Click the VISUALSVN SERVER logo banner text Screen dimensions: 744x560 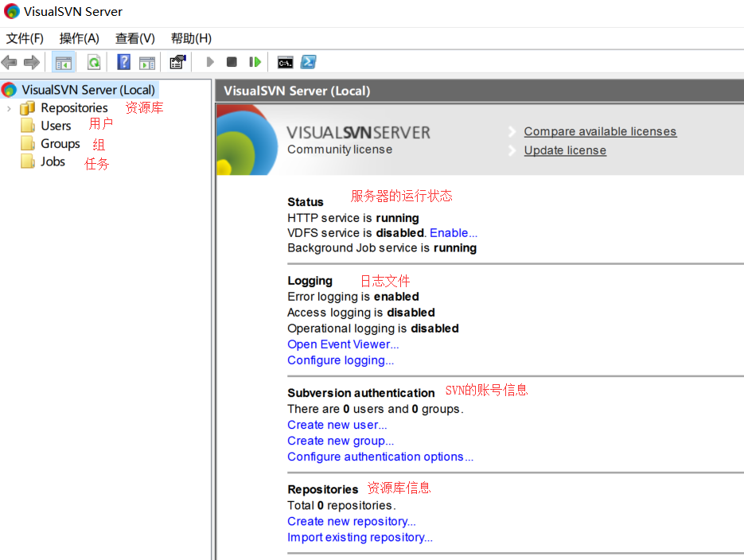pyautogui.click(x=359, y=132)
